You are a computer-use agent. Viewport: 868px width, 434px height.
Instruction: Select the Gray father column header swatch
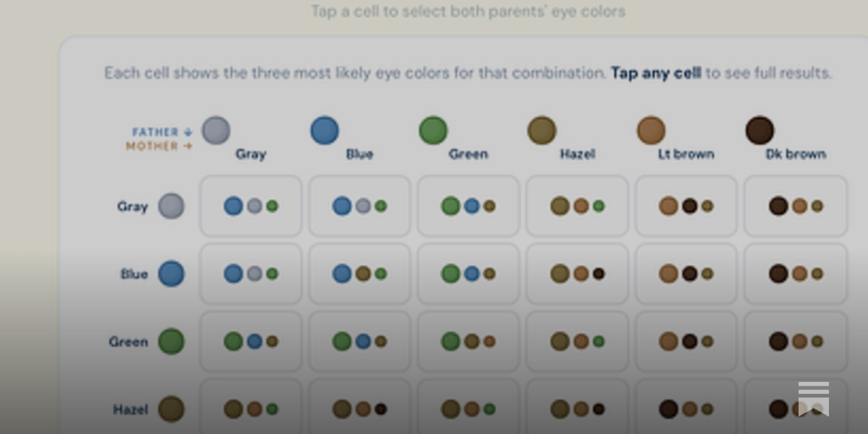pos(216,130)
